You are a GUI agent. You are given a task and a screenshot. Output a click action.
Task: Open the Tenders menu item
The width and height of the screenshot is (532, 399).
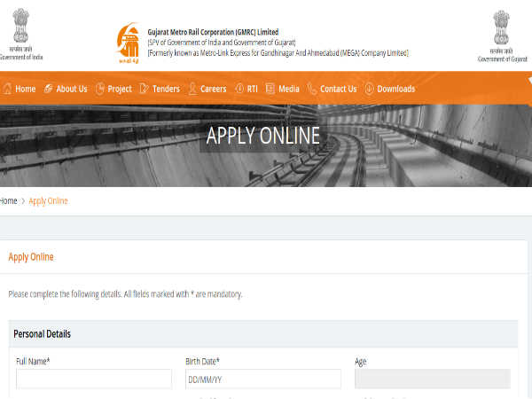pos(166,89)
